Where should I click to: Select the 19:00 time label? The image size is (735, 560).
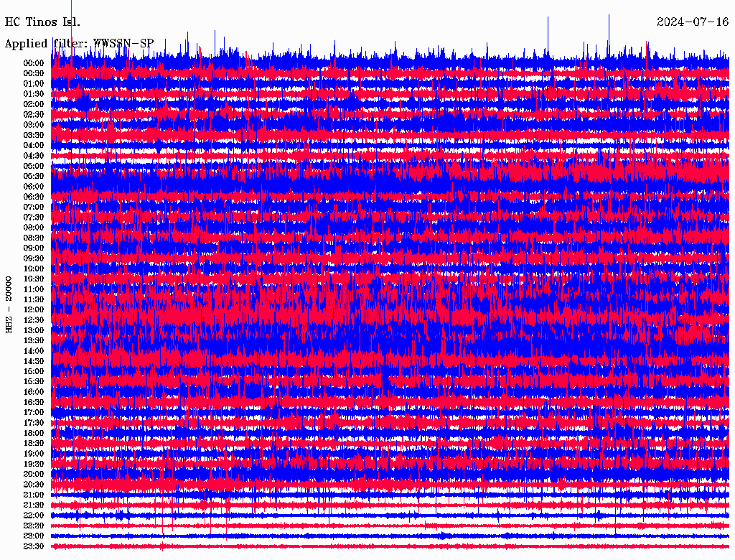coord(34,454)
